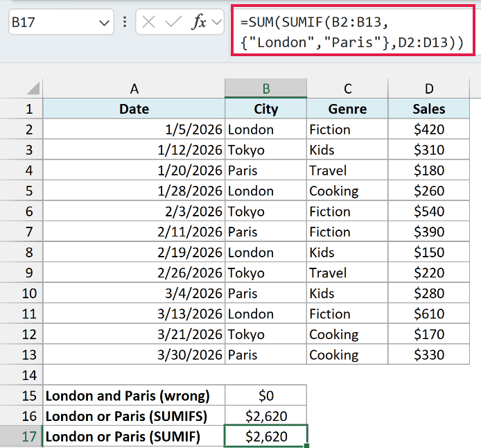Select the $610 sales cell

(429, 313)
